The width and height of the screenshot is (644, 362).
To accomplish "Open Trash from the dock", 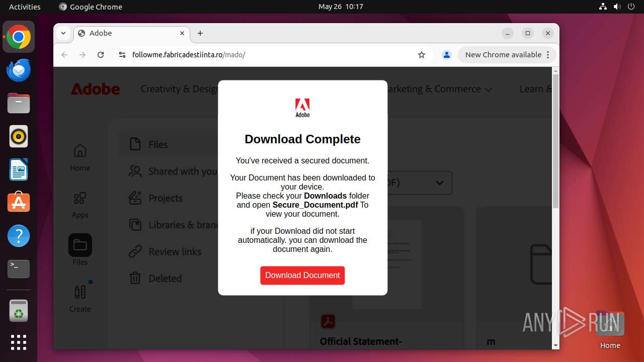I will click(19, 311).
